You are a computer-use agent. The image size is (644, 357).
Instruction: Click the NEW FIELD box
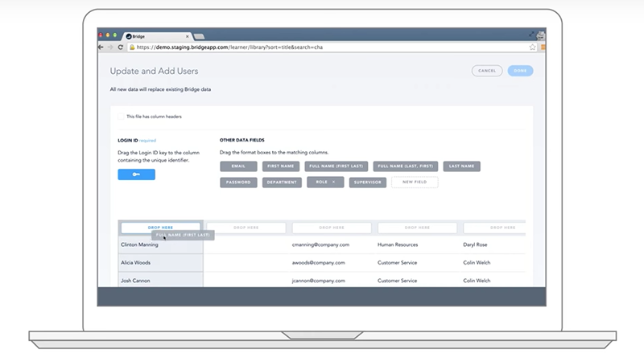[415, 183]
